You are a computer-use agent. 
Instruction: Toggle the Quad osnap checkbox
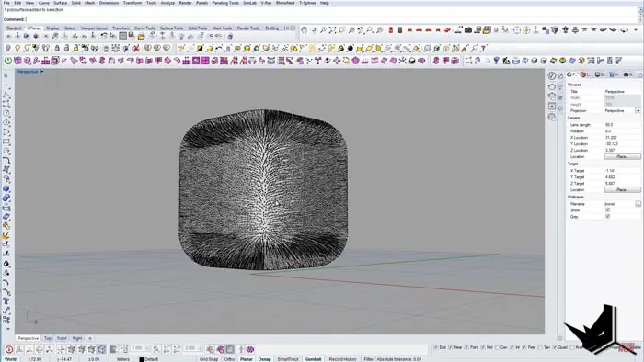(555, 347)
